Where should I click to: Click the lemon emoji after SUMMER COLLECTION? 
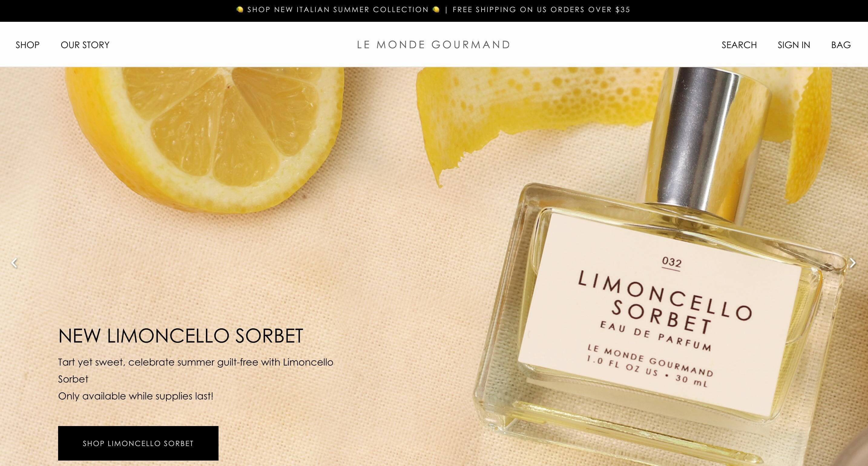pyautogui.click(x=436, y=9)
